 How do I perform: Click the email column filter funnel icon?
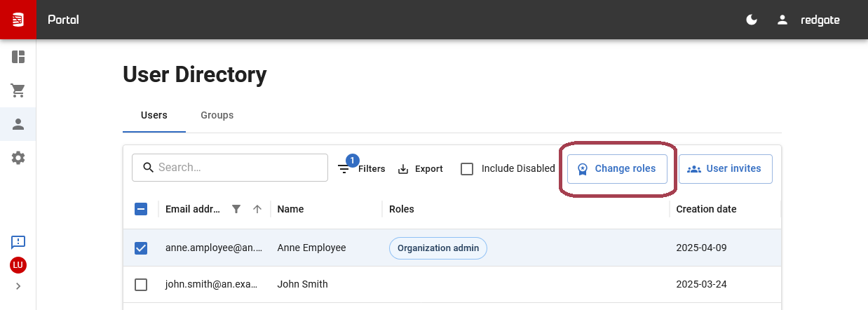[236, 209]
